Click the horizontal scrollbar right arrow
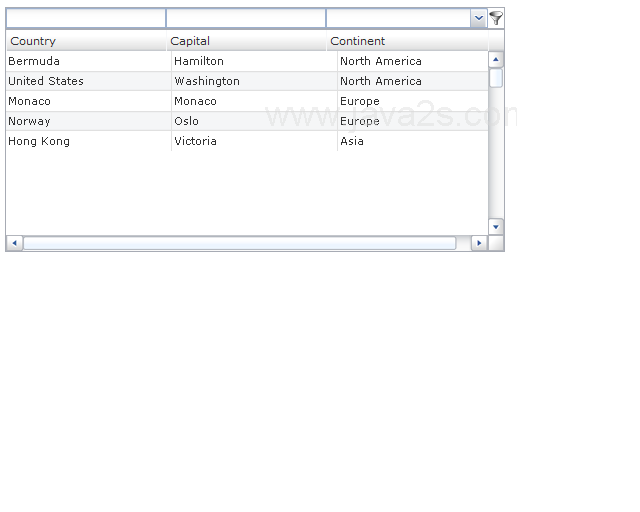Screen dimensions: 640x512 click(479, 243)
